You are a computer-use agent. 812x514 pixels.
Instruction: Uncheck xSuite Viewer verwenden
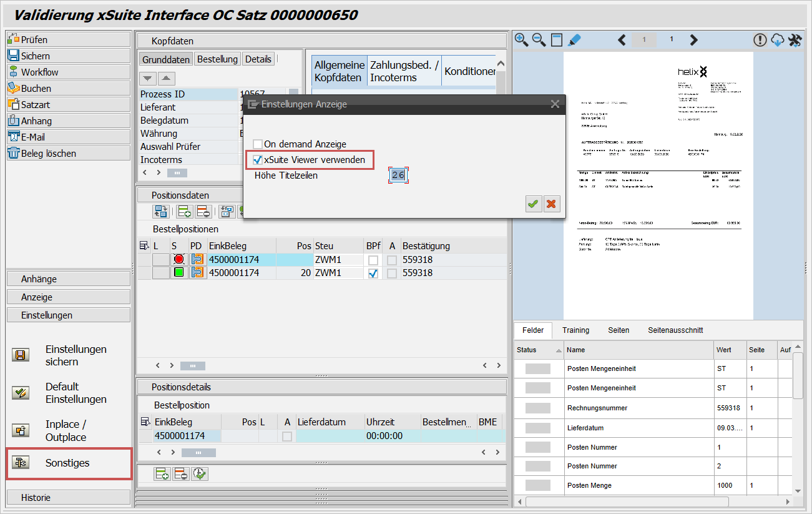tap(258, 160)
